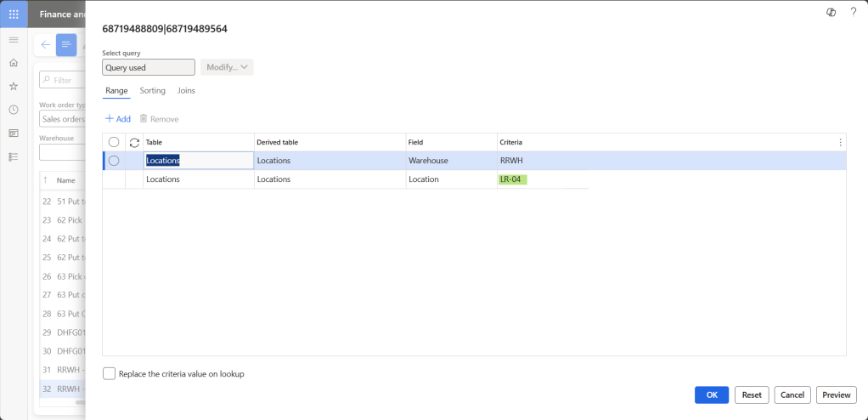Select the Warehouse row radio button
The image size is (868, 420).
tap(114, 161)
